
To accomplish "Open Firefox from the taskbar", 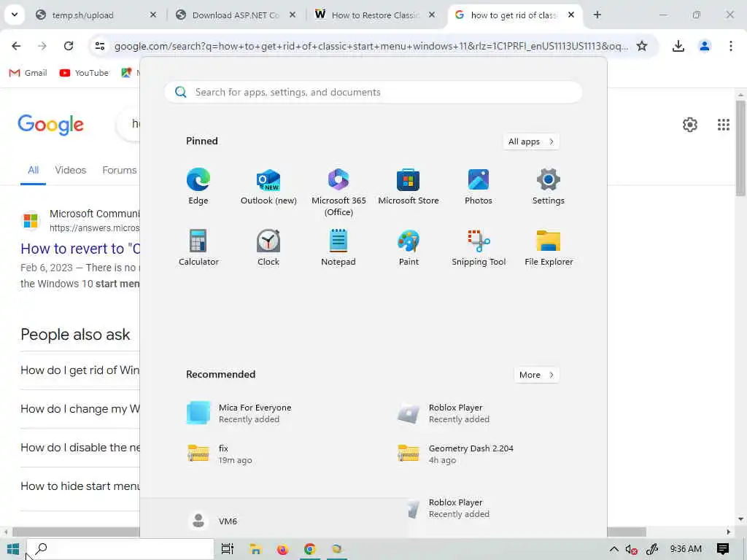I will click(x=282, y=549).
